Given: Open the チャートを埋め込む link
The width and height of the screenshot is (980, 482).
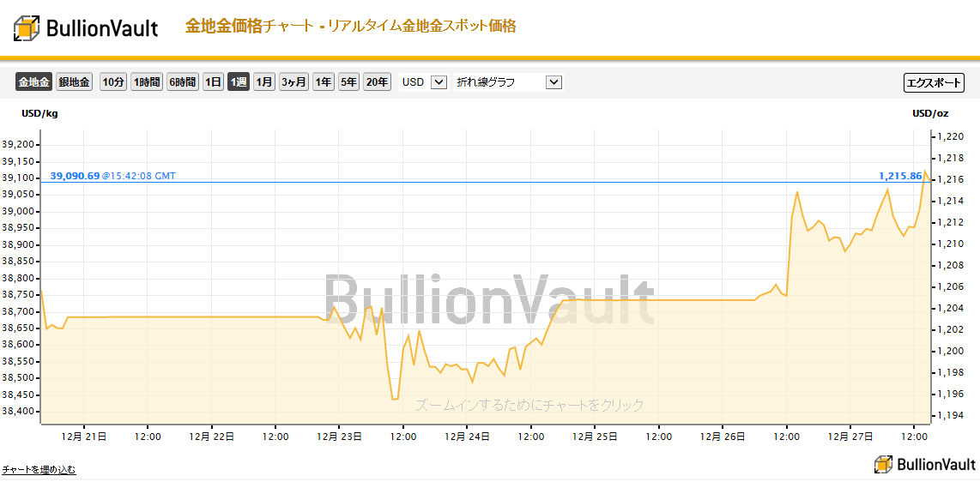Looking at the screenshot, I should coord(39,469).
